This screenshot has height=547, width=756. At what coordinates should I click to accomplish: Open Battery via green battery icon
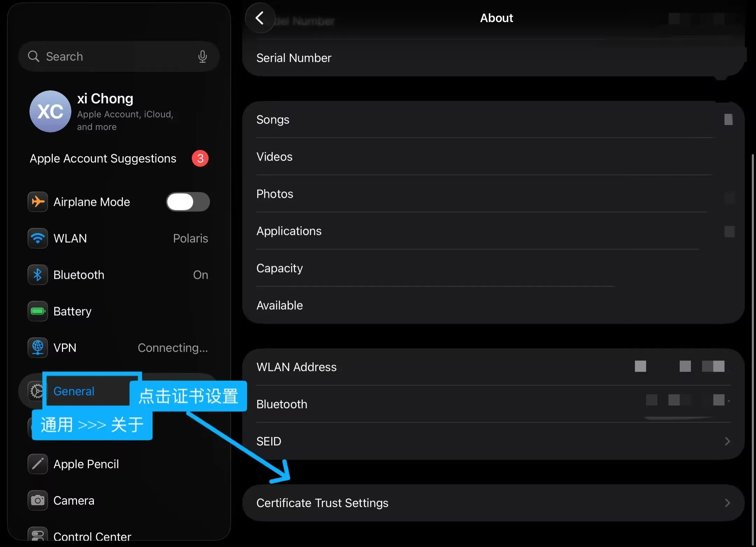click(x=38, y=311)
